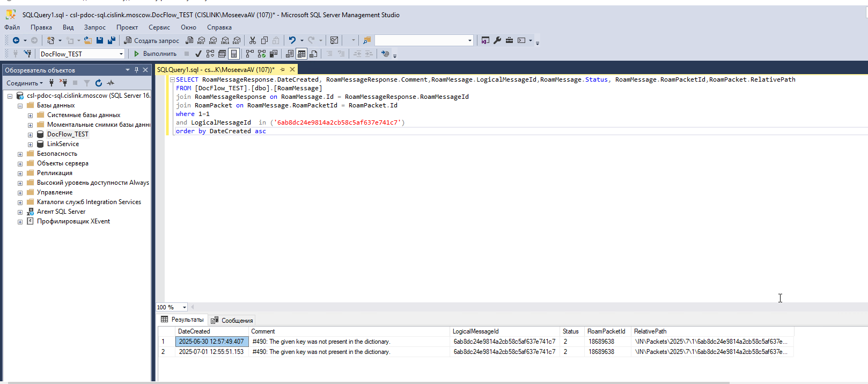Click the toolbox icon
This screenshot has height=384, width=868.
pyautogui.click(x=509, y=40)
